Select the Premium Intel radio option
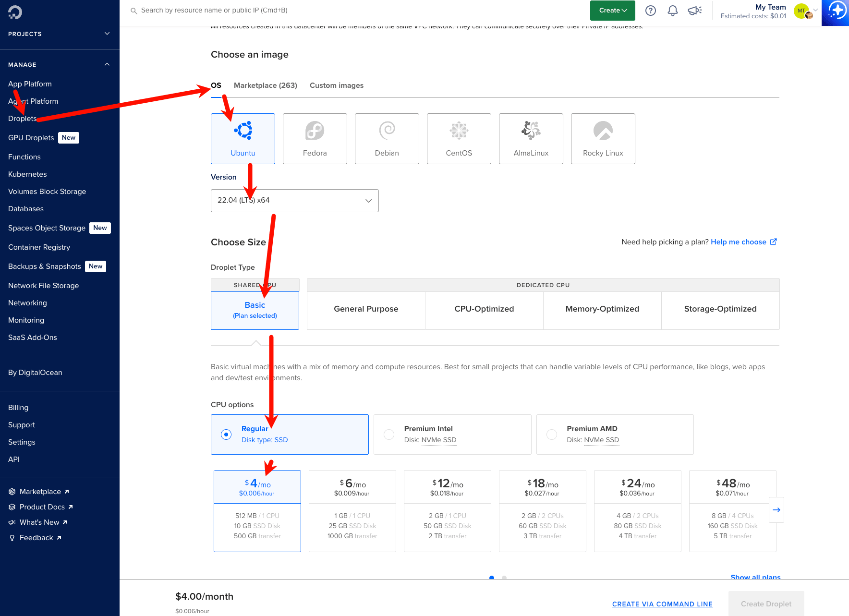Viewport: 849px width, 616px height. pyautogui.click(x=389, y=435)
